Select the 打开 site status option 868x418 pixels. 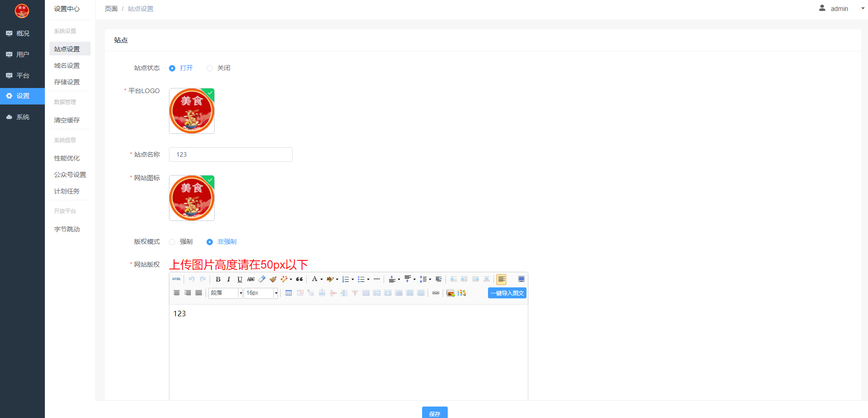(181, 68)
